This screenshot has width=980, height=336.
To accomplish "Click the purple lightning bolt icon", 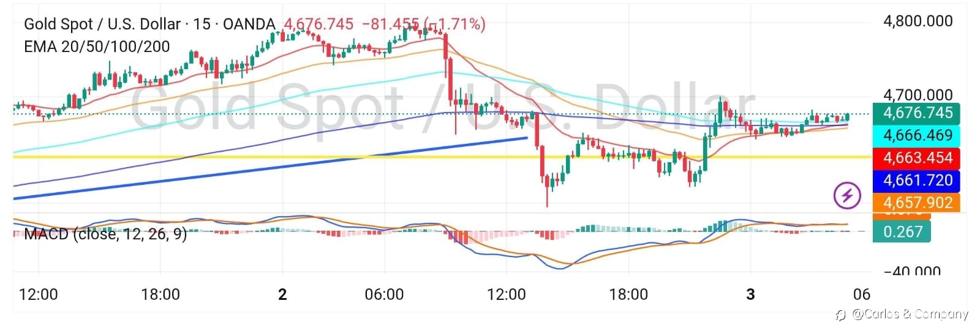I will pyautogui.click(x=847, y=196).
